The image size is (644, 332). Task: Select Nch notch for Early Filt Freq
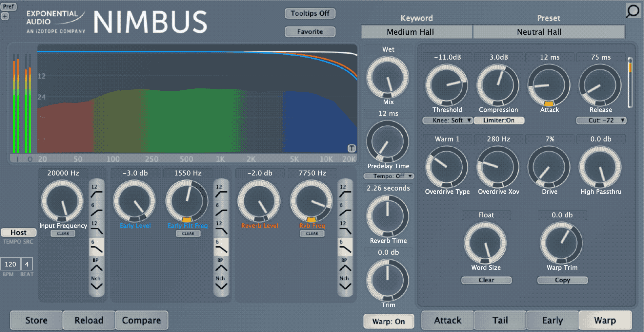coord(221,283)
